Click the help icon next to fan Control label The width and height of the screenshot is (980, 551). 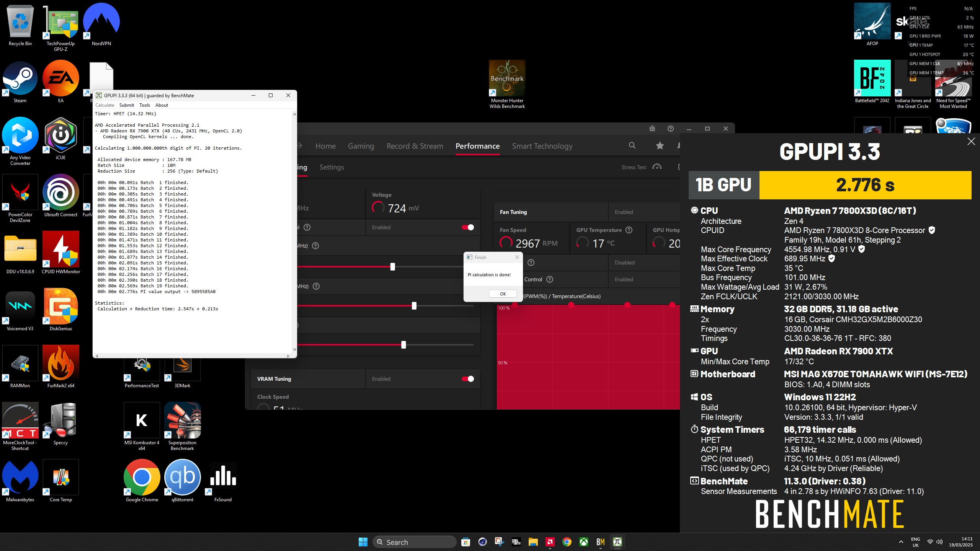[x=550, y=279]
